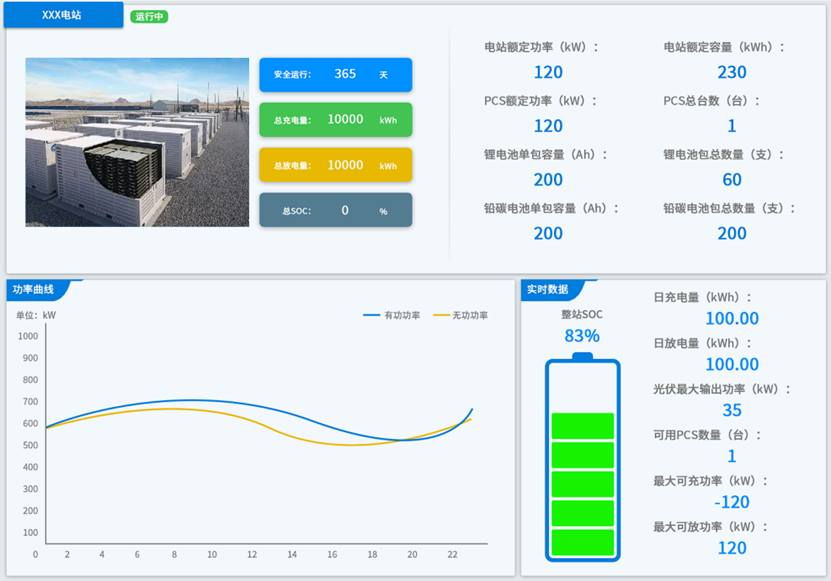Switch to the XXX电站 tab

[63, 15]
